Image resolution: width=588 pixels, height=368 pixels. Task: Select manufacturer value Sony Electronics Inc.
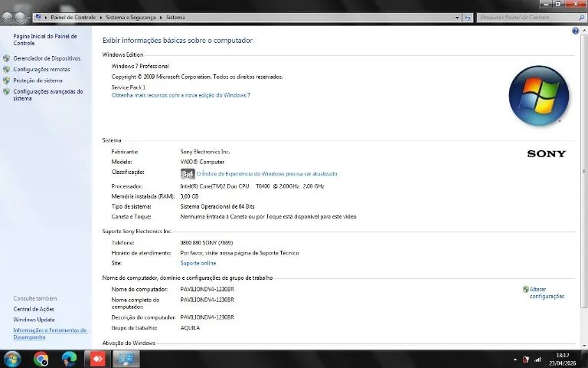click(x=205, y=152)
